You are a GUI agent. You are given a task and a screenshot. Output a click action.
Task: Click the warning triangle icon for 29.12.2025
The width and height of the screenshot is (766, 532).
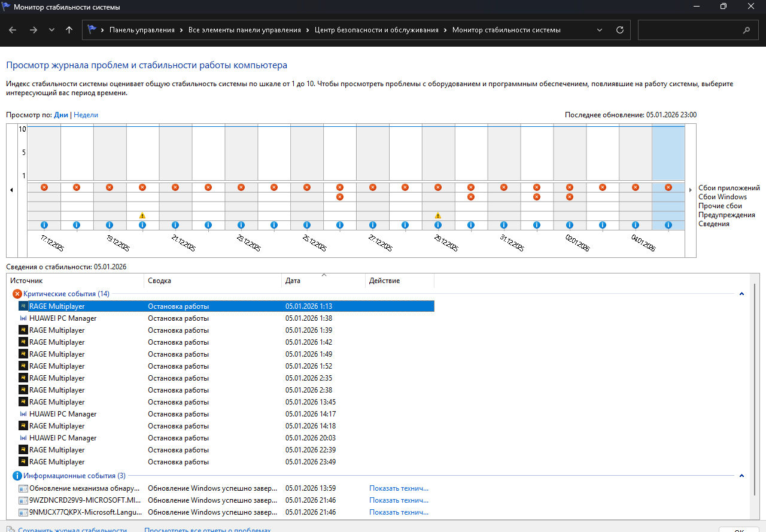click(438, 215)
